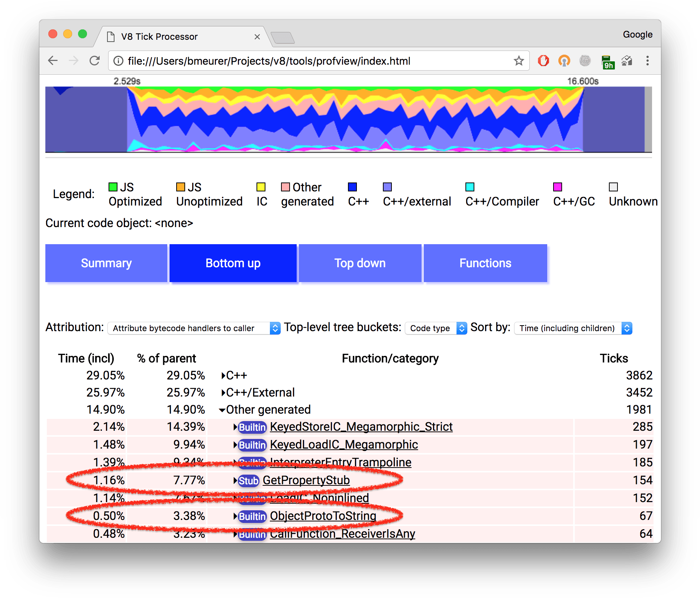The width and height of the screenshot is (700, 598).
Task: Click the 2.529s timeline start marker
Action: pos(127,81)
